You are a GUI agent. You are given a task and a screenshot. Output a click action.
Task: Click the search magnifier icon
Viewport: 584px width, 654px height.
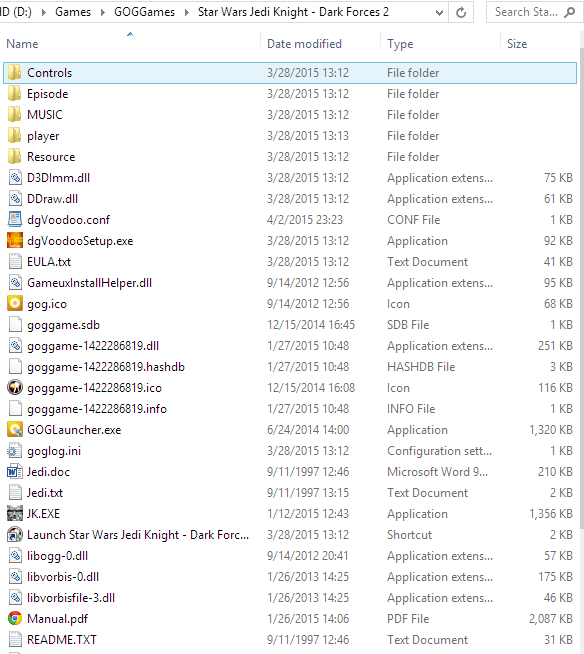[569, 13]
